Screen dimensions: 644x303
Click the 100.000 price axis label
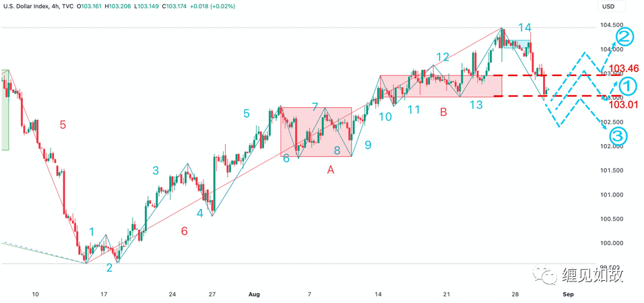612,243
